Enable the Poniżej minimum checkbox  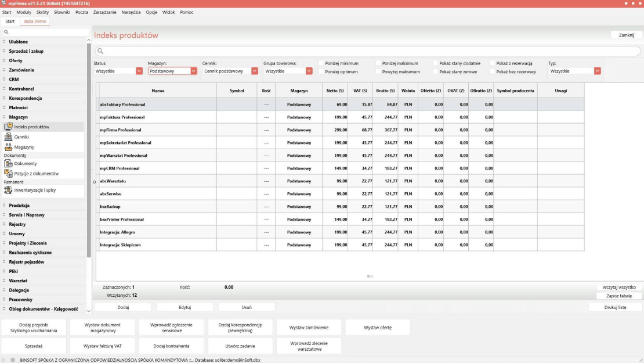(321, 63)
